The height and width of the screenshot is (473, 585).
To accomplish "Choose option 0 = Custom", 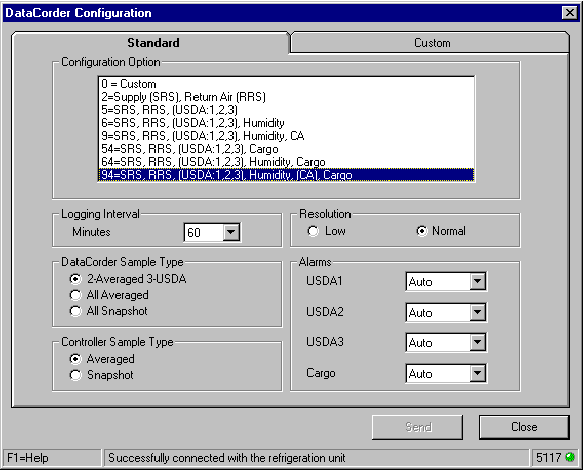I will pos(286,84).
